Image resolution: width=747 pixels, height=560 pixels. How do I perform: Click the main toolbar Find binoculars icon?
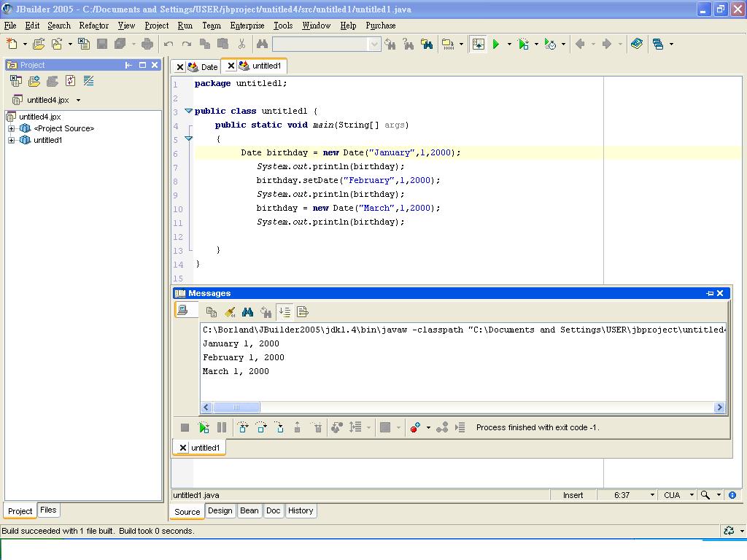[x=262, y=44]
